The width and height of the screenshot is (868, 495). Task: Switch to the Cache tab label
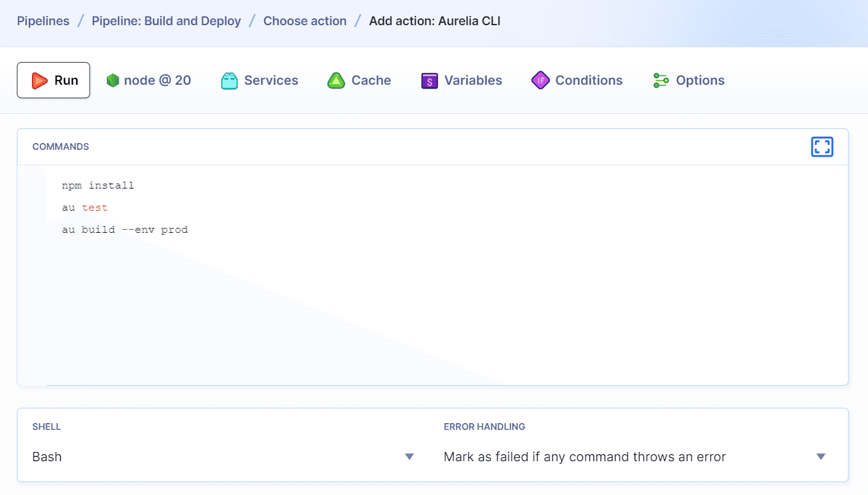click(371, 80)
